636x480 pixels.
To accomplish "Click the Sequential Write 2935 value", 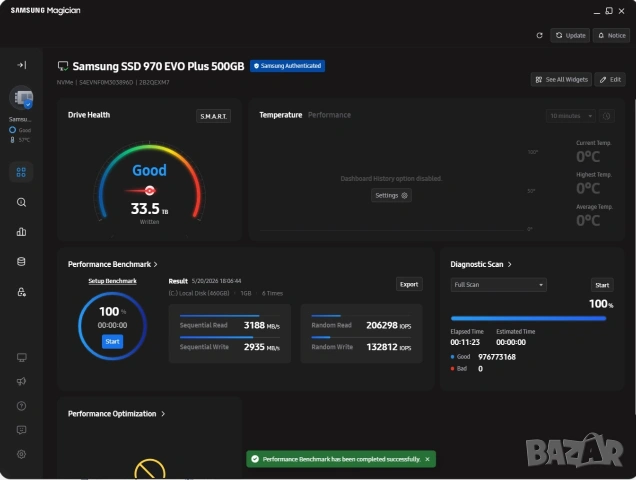I will click(262, 347).
